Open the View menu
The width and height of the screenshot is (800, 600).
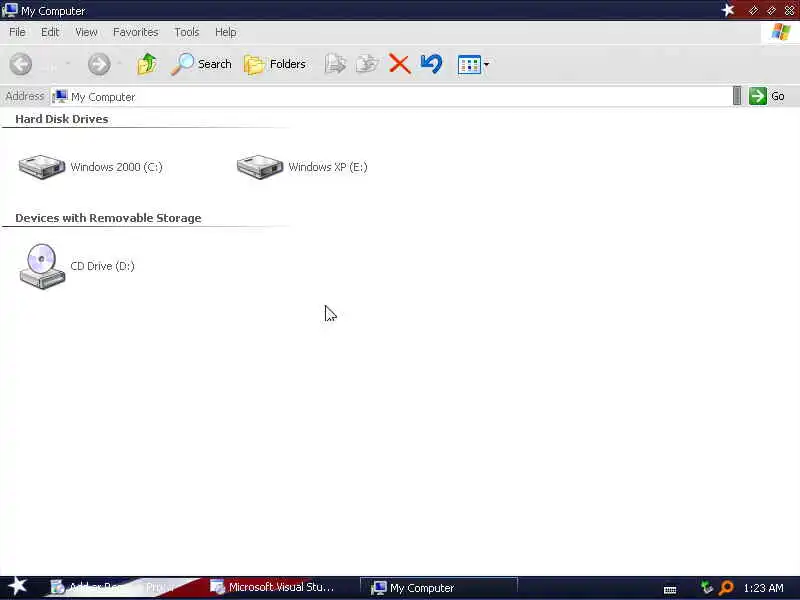86,32
